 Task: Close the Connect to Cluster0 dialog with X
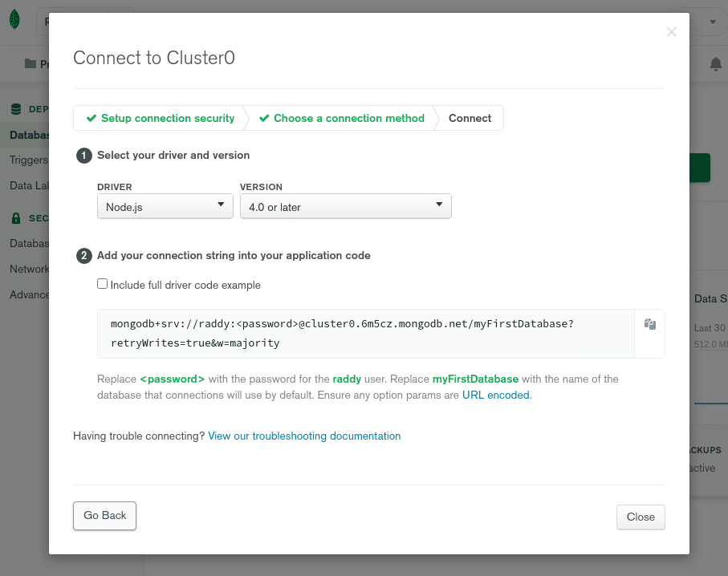pyautogui.click(x=671, y=32)
